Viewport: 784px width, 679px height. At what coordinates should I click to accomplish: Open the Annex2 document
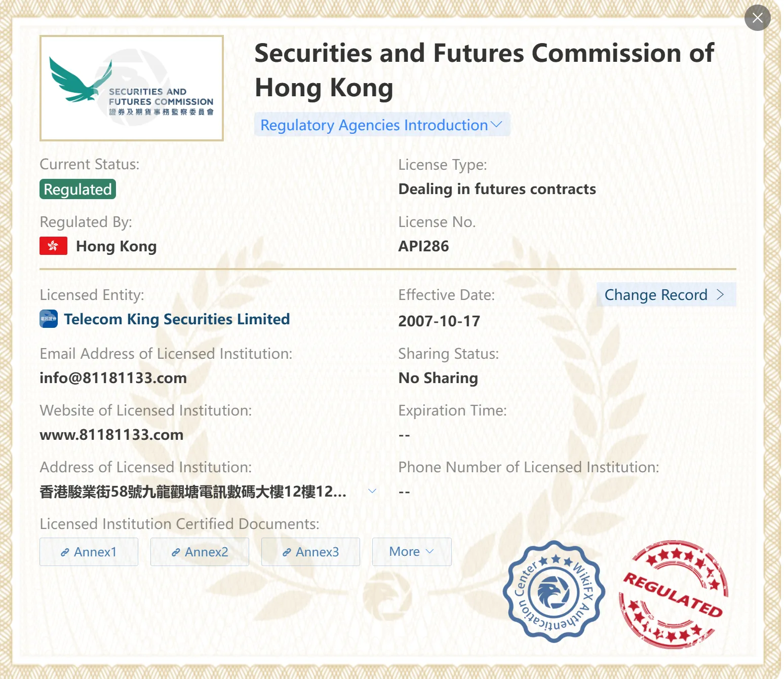click(x=200, y=552)
